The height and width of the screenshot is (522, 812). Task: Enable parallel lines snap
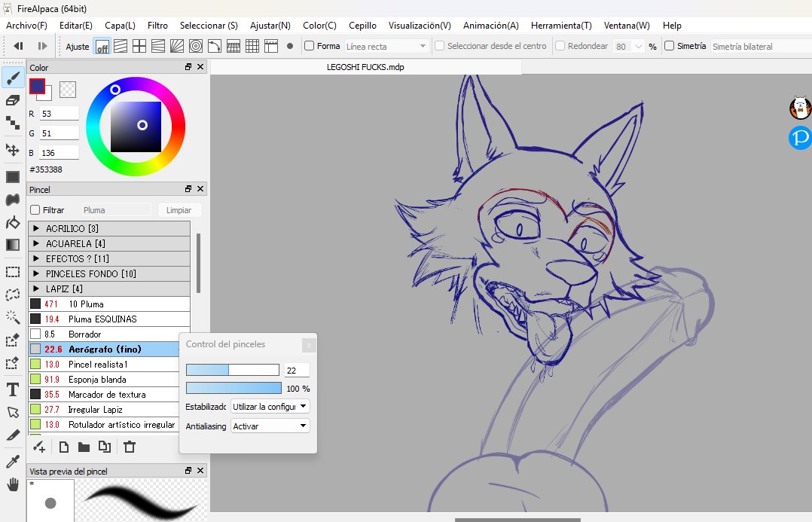pos(121,47)
